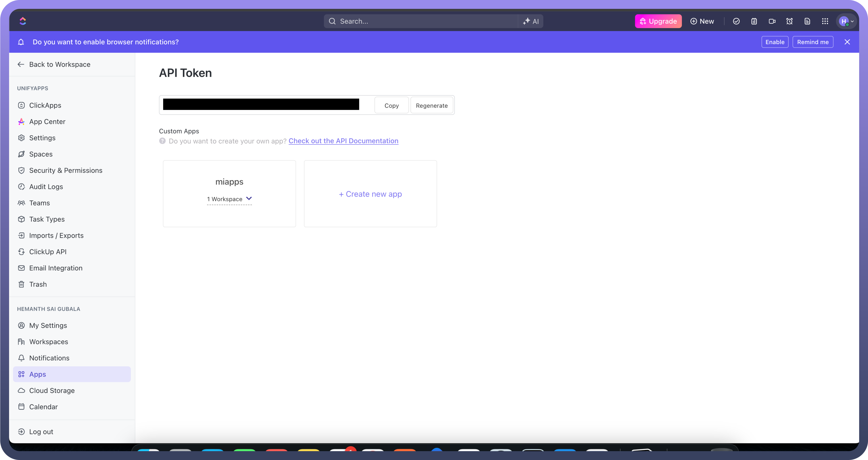Viewport: 868px width, 460px height.
Task: Open the notepad icon in top bar
Action: pyautogui.click(x=754, y=21)
